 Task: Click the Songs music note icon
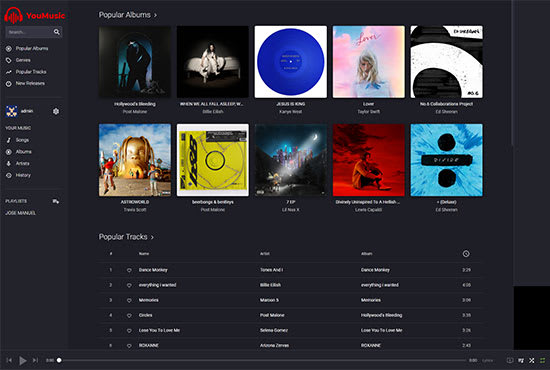click(x=9, y=140)
